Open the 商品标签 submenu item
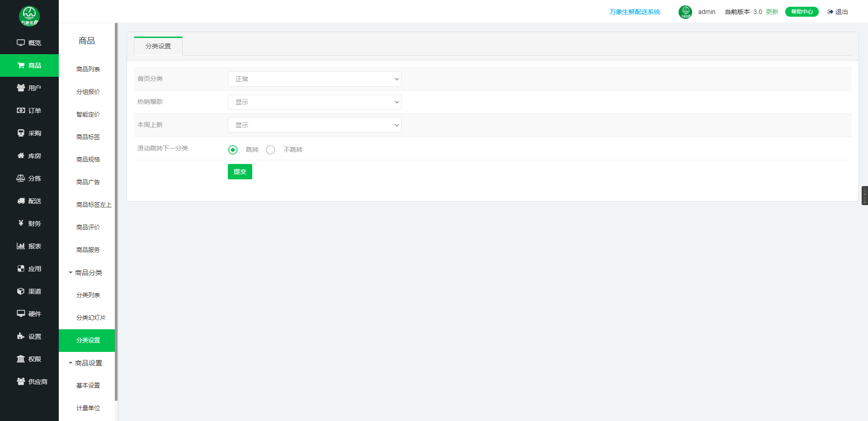This screenshot has height=421, width=868. 88,137
